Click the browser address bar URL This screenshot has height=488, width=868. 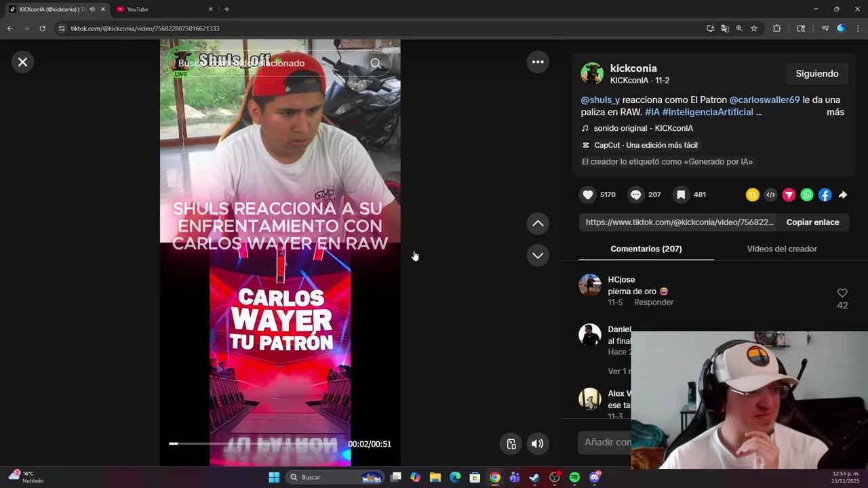145,28
